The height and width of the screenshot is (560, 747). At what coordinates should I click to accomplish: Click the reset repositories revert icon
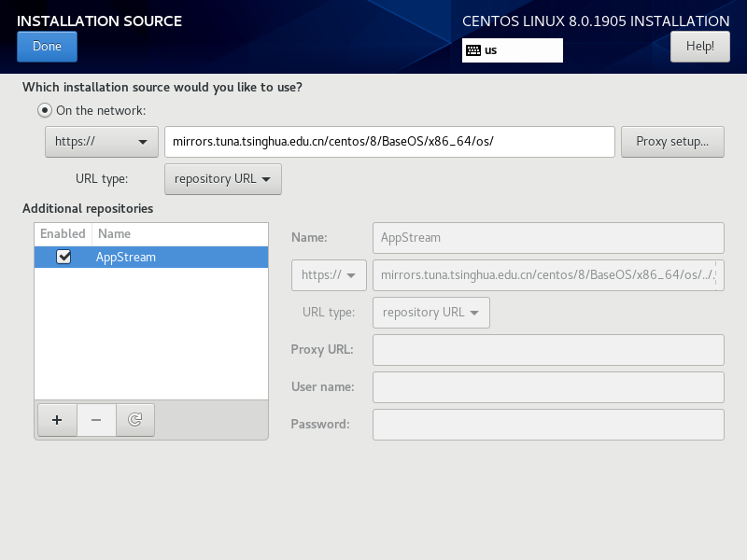click(135, 420)
